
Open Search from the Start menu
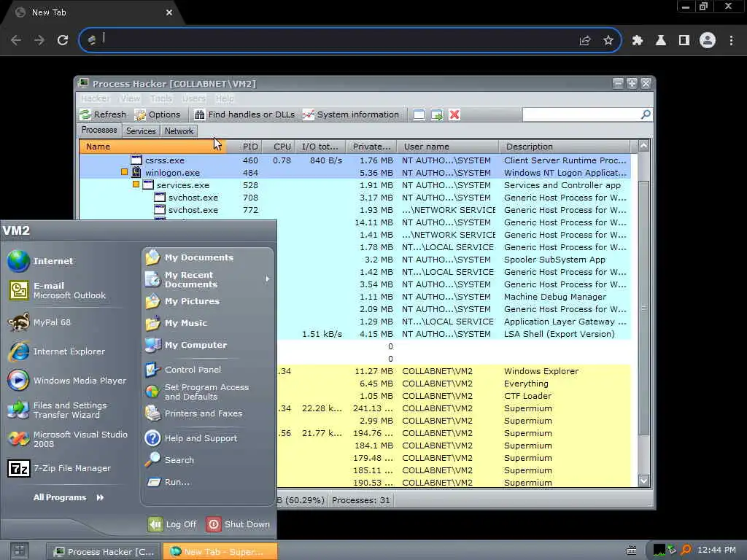click(x=169, y=460)
